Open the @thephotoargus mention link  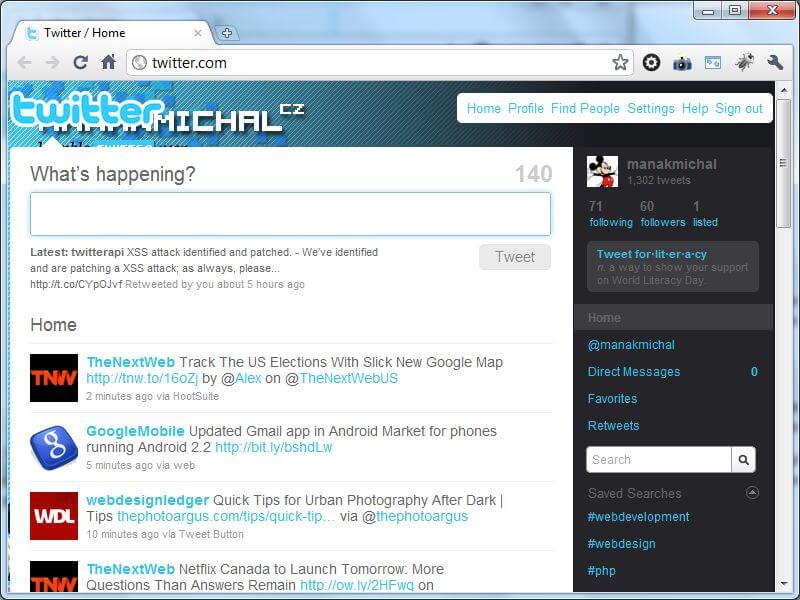pyautogui.click(x=422, y=516)
